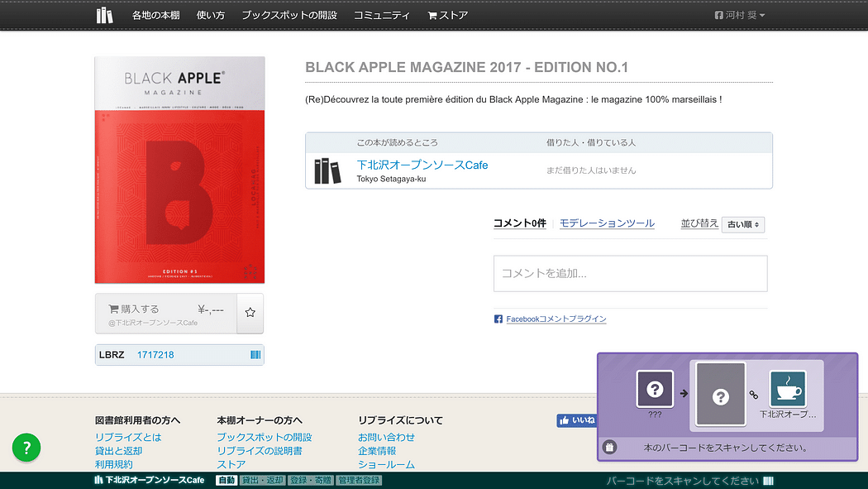This screenshot has height=489, width=868.
Task: Open the footer ストア link
Action: pos(231,464)
